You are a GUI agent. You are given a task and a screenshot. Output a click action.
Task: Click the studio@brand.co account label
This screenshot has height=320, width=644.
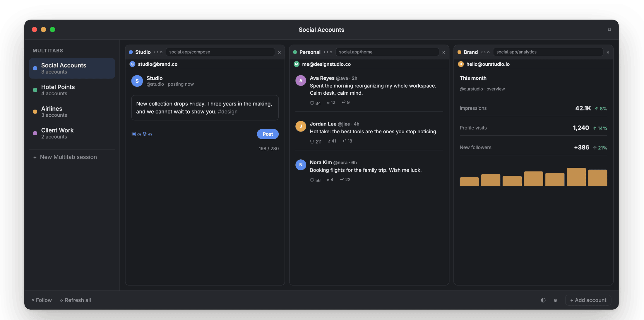coord(157,64)
